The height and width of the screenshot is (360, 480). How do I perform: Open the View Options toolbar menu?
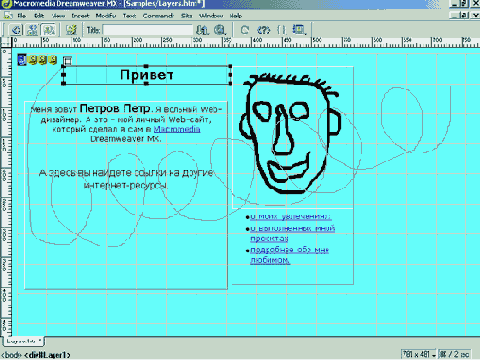tap(299, 30)
